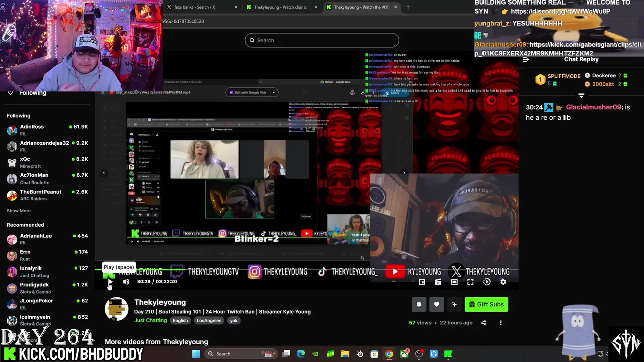Launch Microsoft Edge from taskbar
Screen dimensions: 644x362
coord(301,354)
